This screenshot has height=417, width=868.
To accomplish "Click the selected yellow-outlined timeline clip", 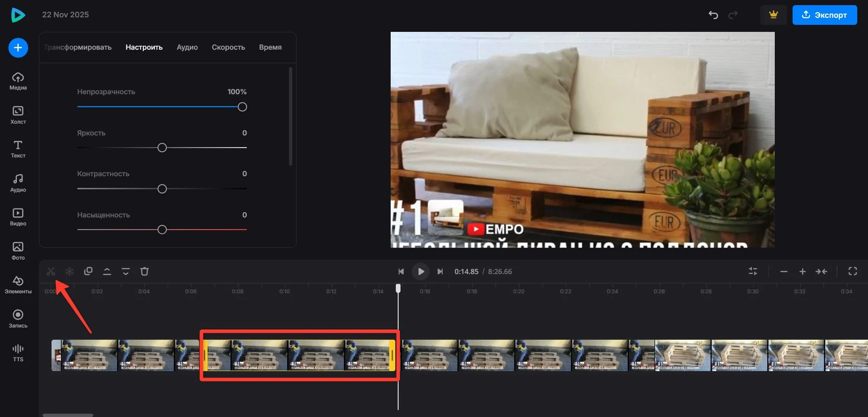I will [x=298, y=355].
